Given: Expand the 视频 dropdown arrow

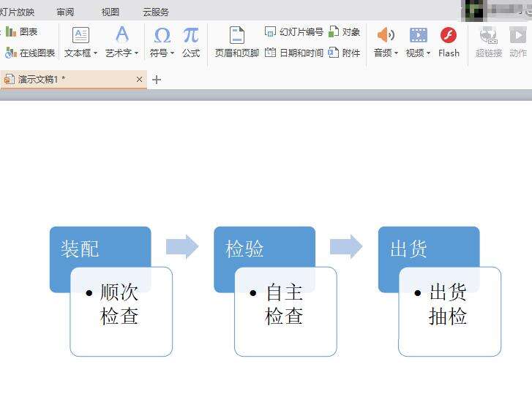Looking at the screenshot, I should coord(428,53).
